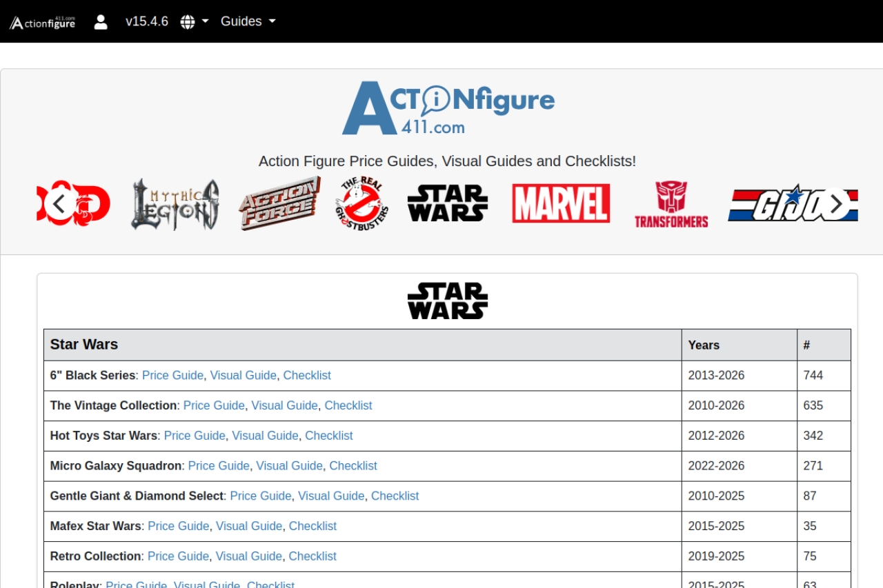Open Gentle Giant & Diamond Select Checklist

click(x=395, y=496)
